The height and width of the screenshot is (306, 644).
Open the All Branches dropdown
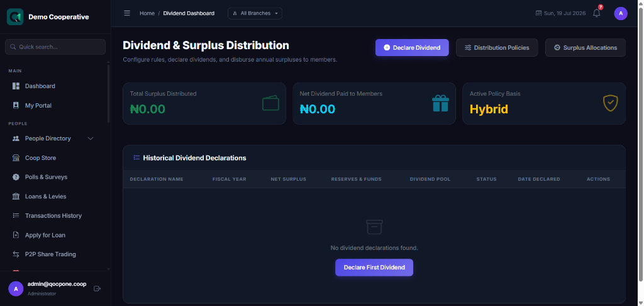[x=255, y=13]
